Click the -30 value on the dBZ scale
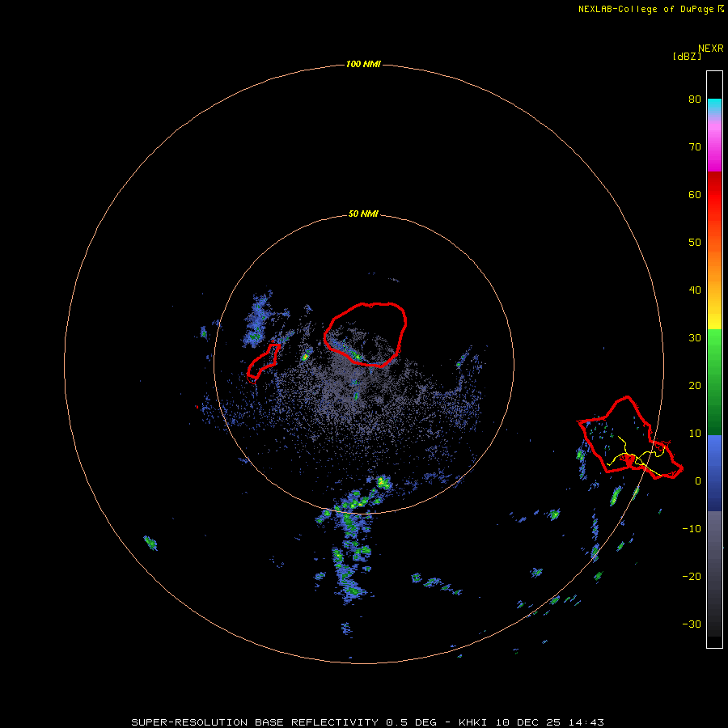Screen dimensions: 728x728 pos(692,624)
